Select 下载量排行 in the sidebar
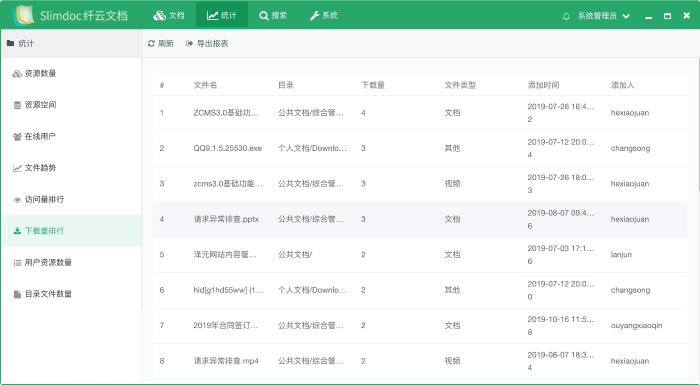 point(71,230)
